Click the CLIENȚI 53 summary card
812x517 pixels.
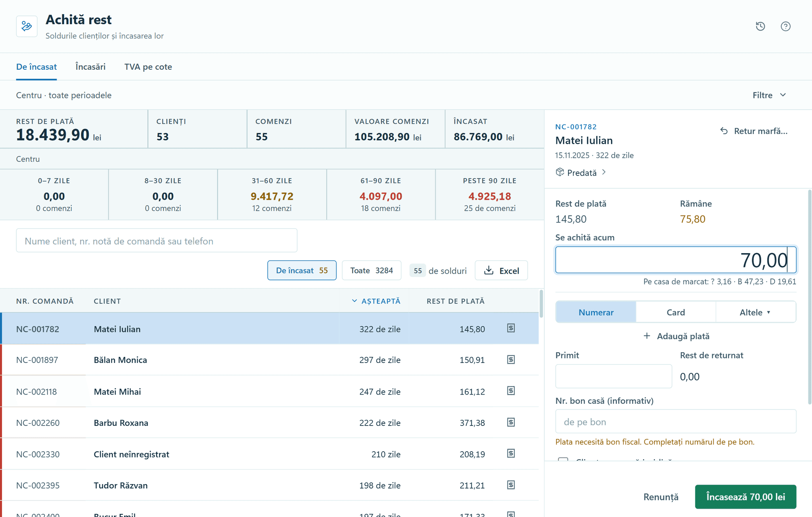point(197,129)
